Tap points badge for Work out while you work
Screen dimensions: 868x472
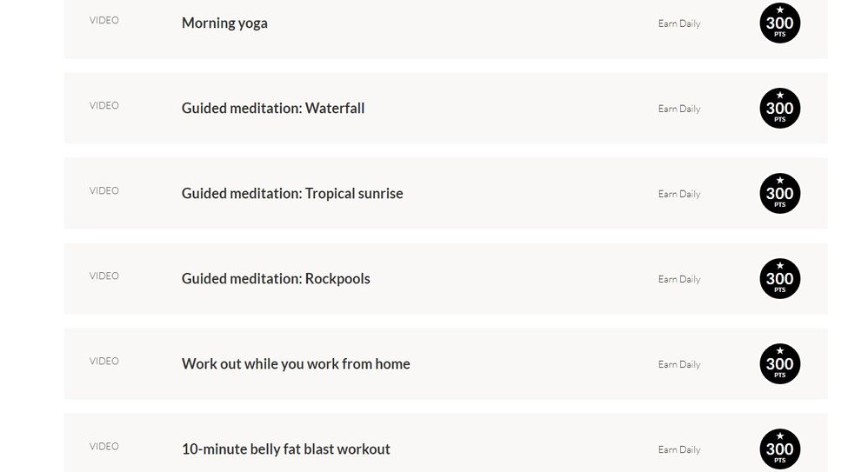pyautogui.click(x=779, y=364)
